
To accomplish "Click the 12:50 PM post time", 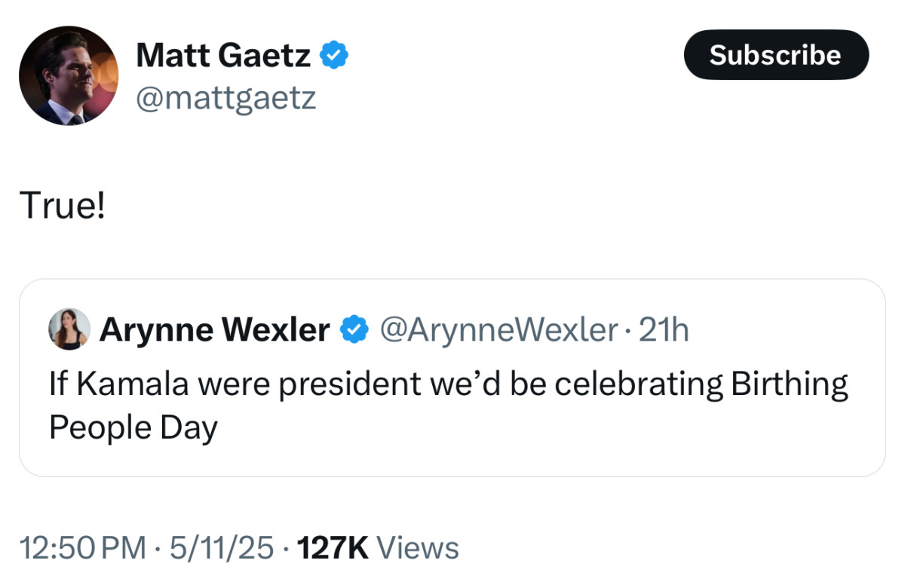I will point(82,548).
